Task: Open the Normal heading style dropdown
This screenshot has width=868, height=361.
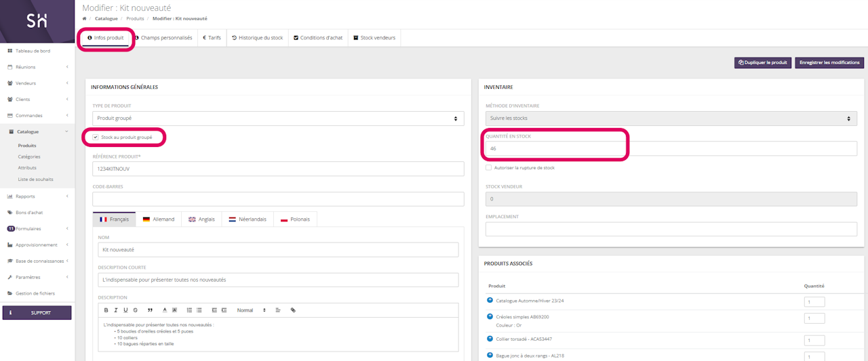Action: 251,310
